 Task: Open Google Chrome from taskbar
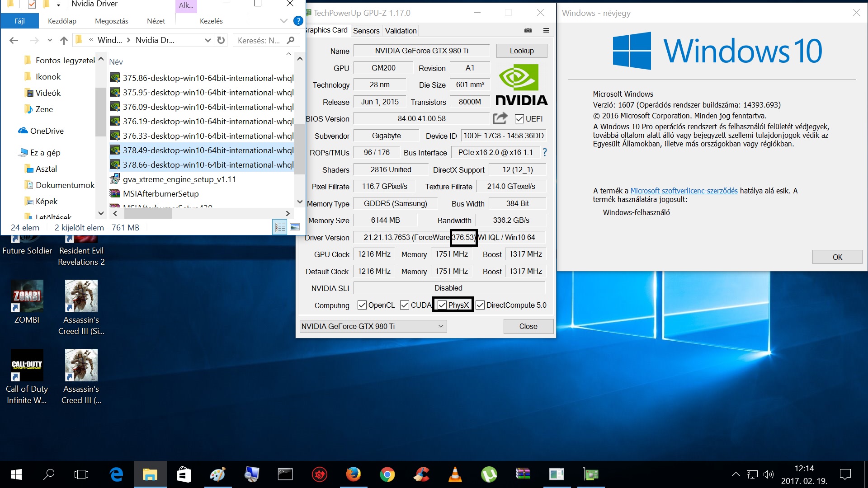(x=387, y=474)
